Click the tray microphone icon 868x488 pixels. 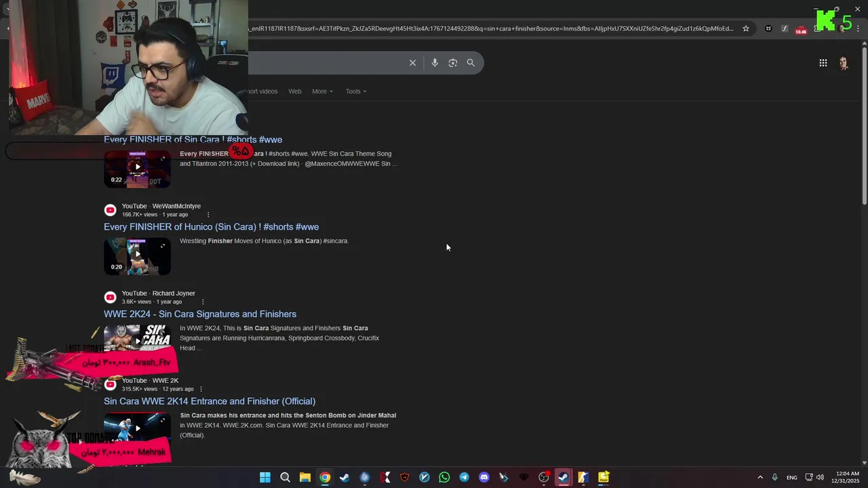click(x=774, y=478)
